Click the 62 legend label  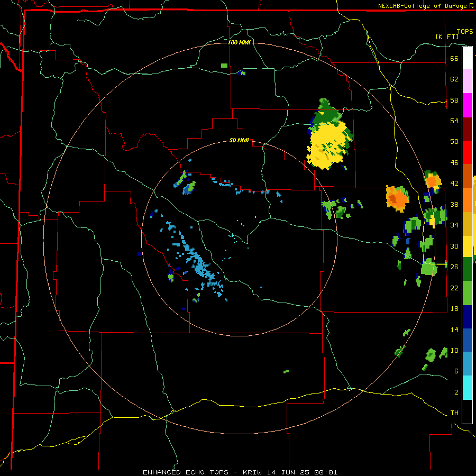point(454,79)
